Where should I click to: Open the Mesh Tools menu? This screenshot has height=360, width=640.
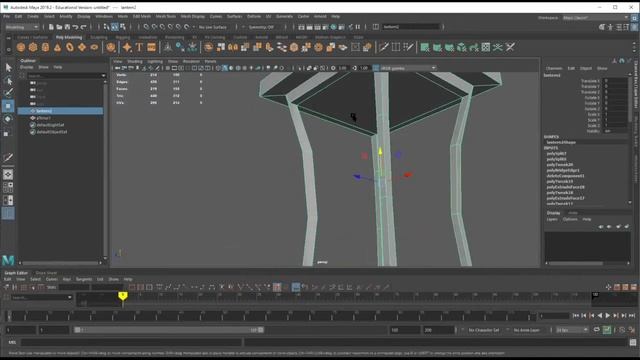coord(165,16)
